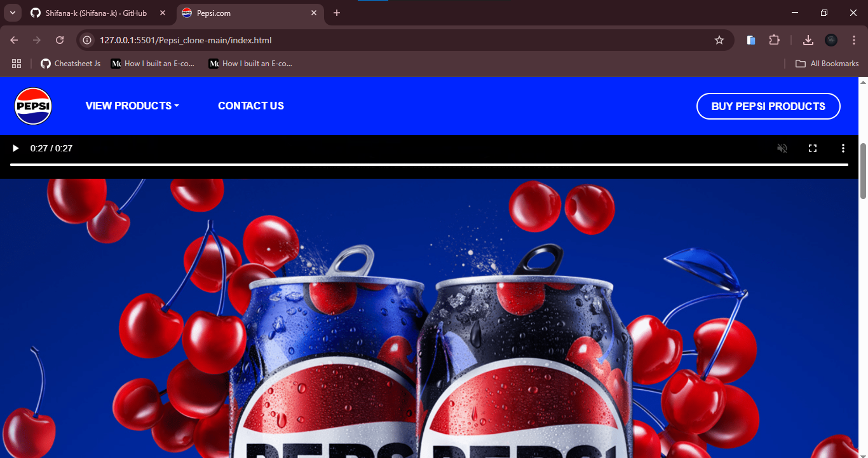Click the Pepsi logo in the navbar
868x458 pixels.
coord(33,106)
